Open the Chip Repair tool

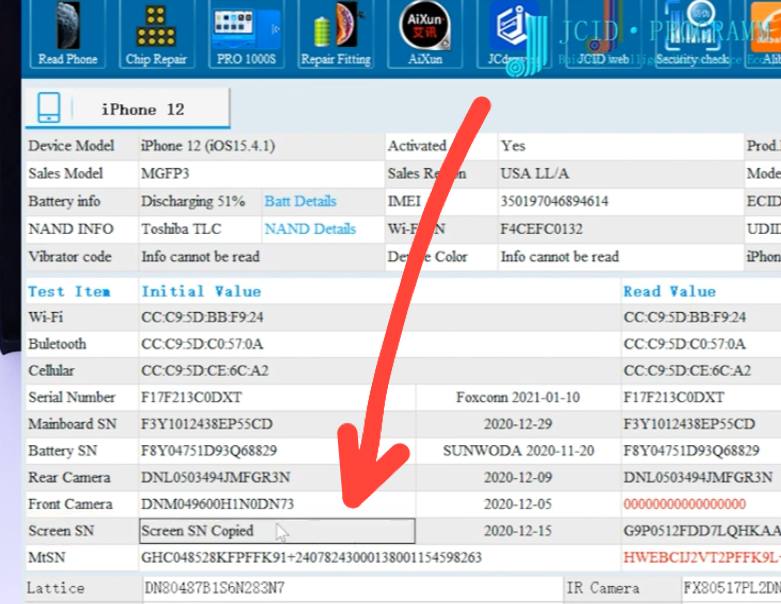156,34
